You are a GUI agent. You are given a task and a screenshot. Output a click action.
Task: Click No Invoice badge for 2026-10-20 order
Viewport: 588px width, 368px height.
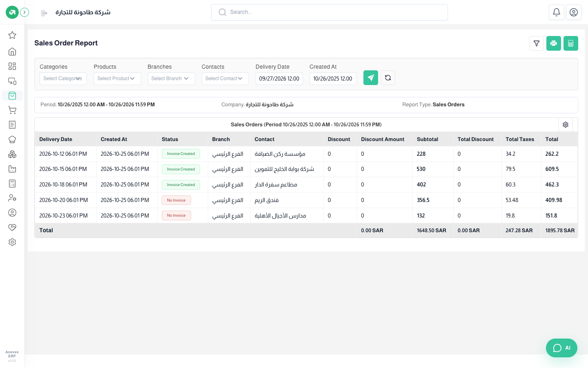click(x=176, y=200)
